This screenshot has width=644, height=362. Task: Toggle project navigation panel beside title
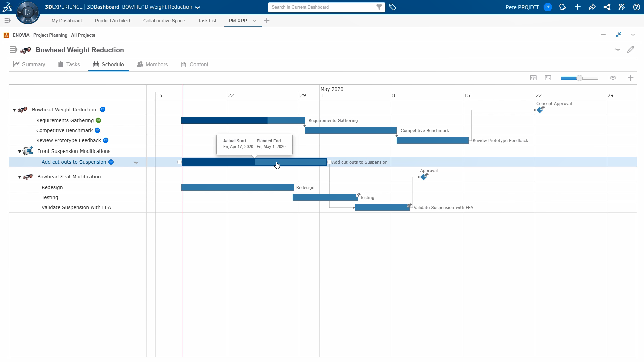point(13,50)
